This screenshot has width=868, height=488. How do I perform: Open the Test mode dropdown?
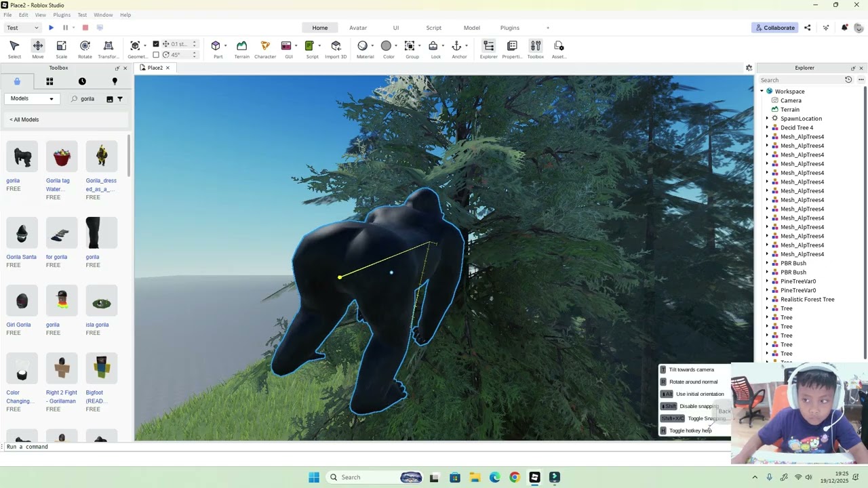tap(22, 28)
